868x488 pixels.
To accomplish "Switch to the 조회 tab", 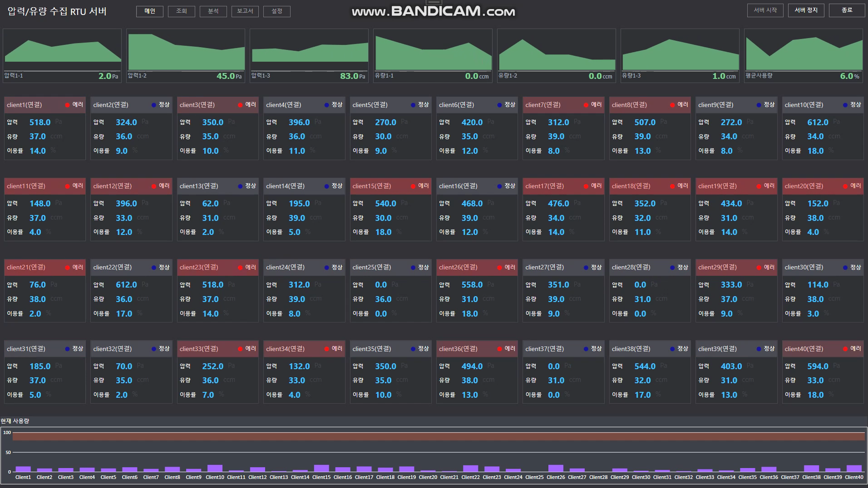I will pos(182,11).
